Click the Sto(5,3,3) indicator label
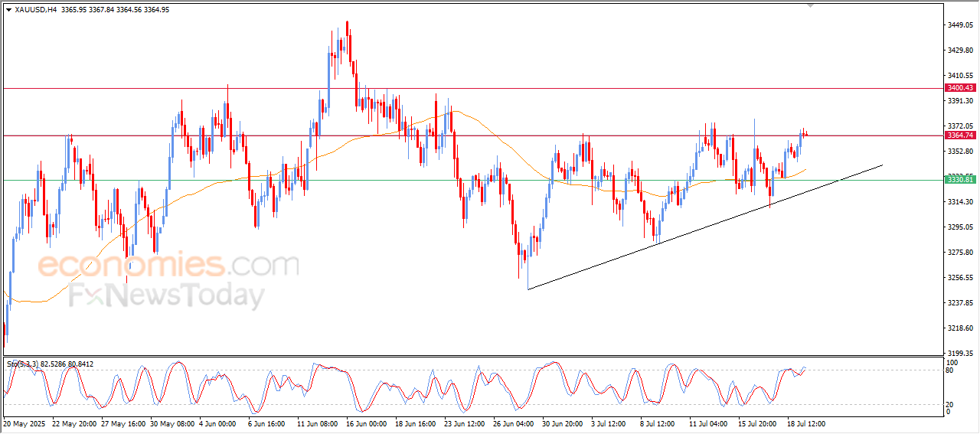The width and height of the screenshot is (980, 434). click(24, 364)
